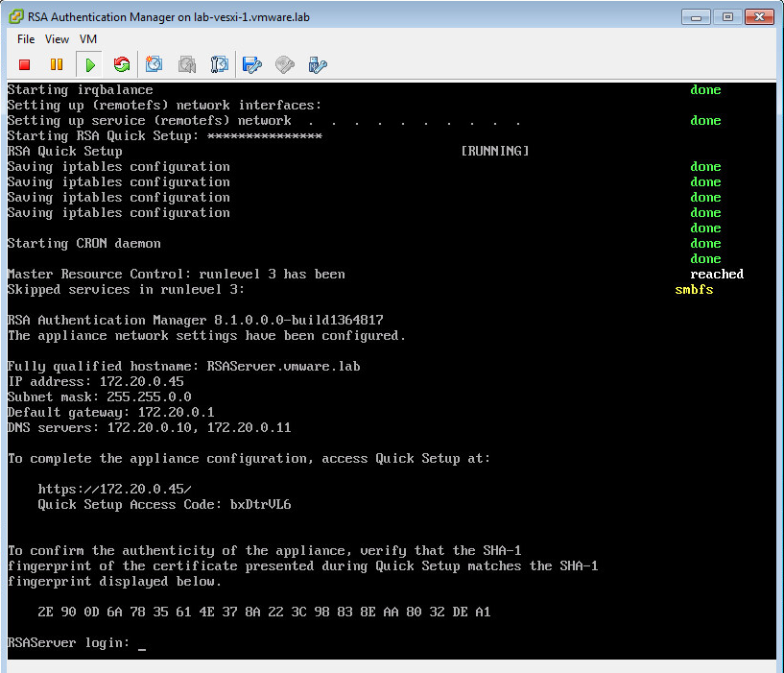
Task: Click the white "reached" status text
Action: (x=717, y=275)
